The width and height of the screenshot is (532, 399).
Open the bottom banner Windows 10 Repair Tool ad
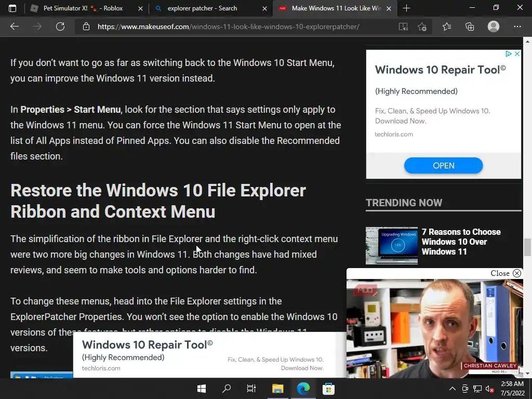[x=147, y=345]
